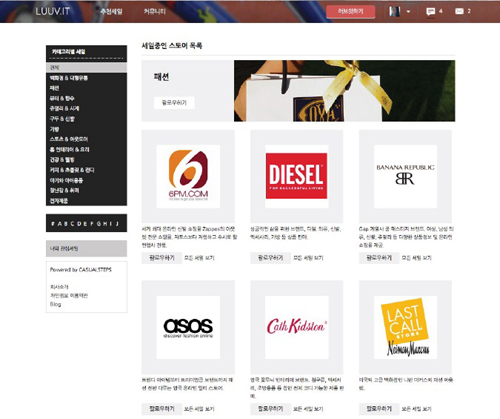Click follow button under Diesel
Screen dimensions: 500x419
coord(270,258)
